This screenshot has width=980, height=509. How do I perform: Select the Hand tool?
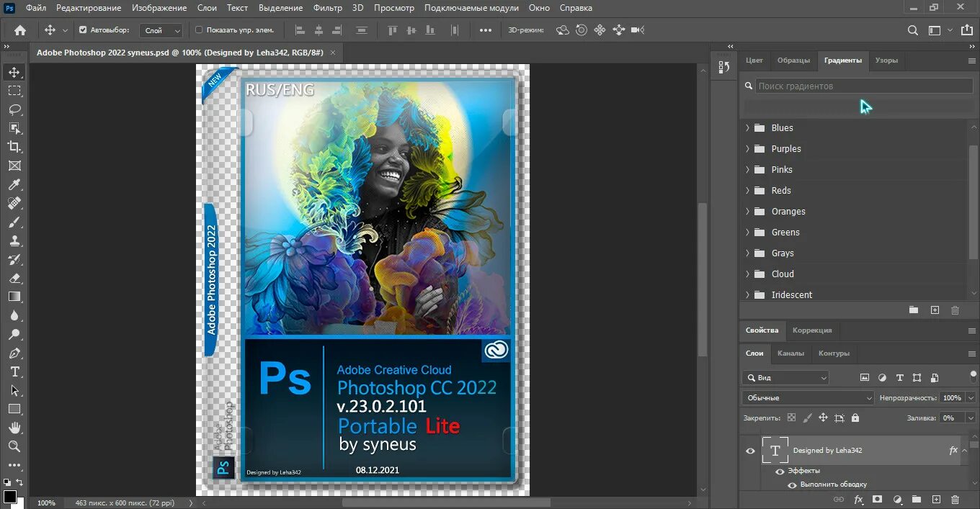(x=14, y=428)
